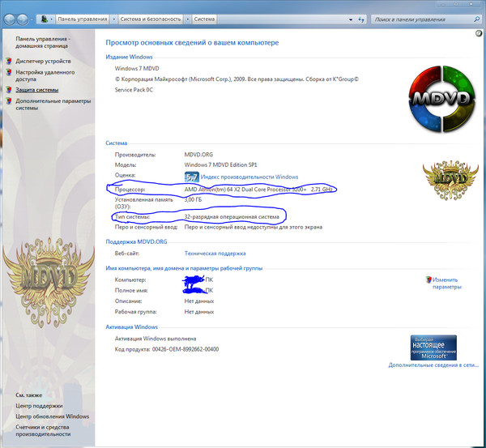Screen dimensions: 486x448
Task: Open Индекс производительности Windows link
Action: pos(249,177)
